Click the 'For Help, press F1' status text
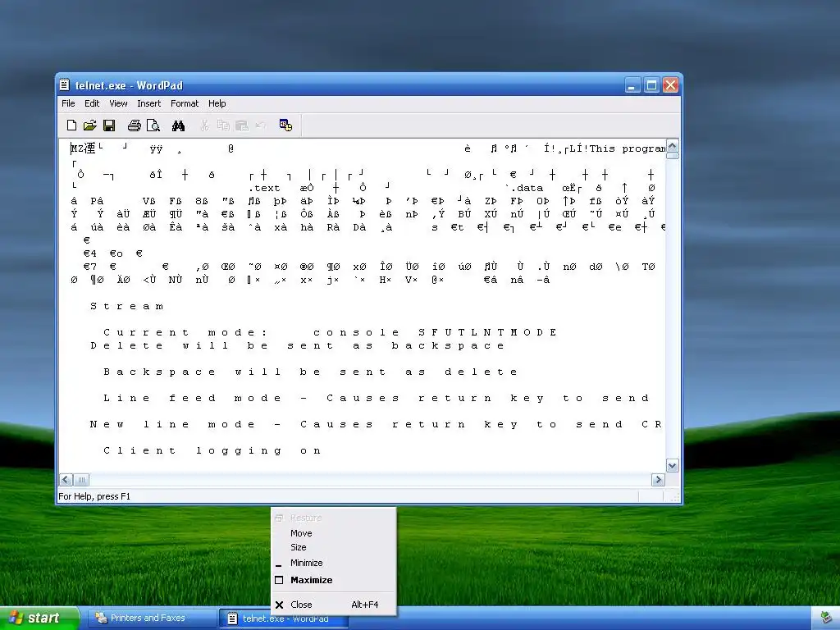Image resolution: width=840 pixels, height=630 pixels. 94,496
